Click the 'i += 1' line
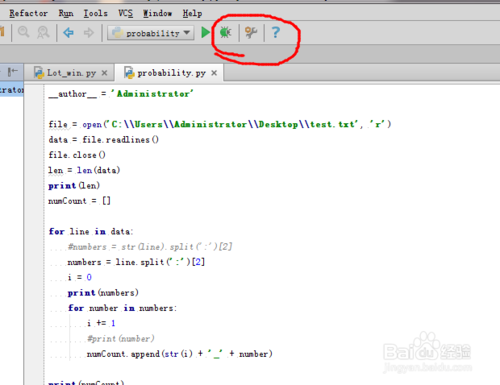Viewport: 500px width, 385px height. coord(101,323)
